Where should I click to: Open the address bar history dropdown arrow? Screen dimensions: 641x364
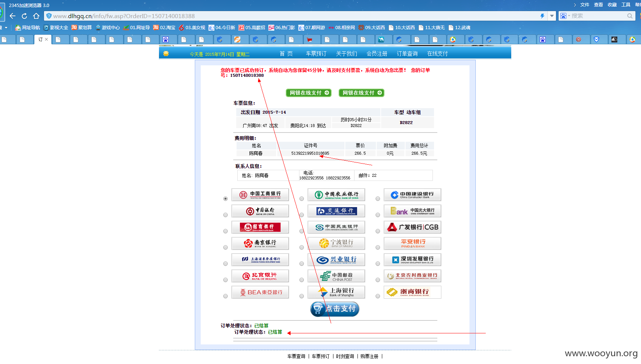pyautogui.click(x=552, y=16)
